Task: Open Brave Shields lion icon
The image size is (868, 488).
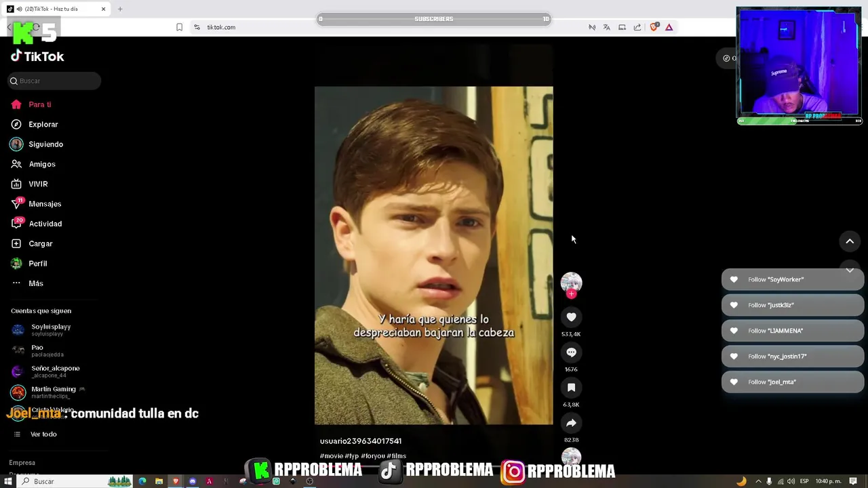Action: point(654,27)
